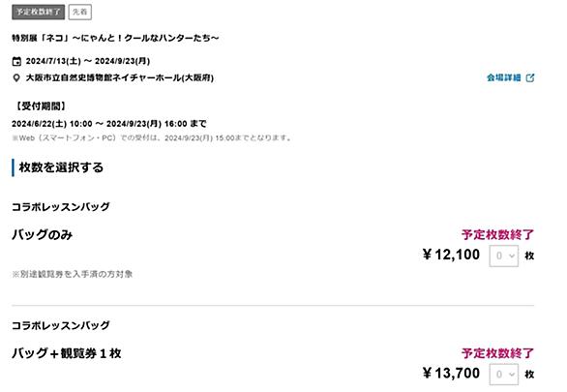The image size is (567, 392).
Task: Click the ¥13,700 price
Action: click(x=451, y=374)
